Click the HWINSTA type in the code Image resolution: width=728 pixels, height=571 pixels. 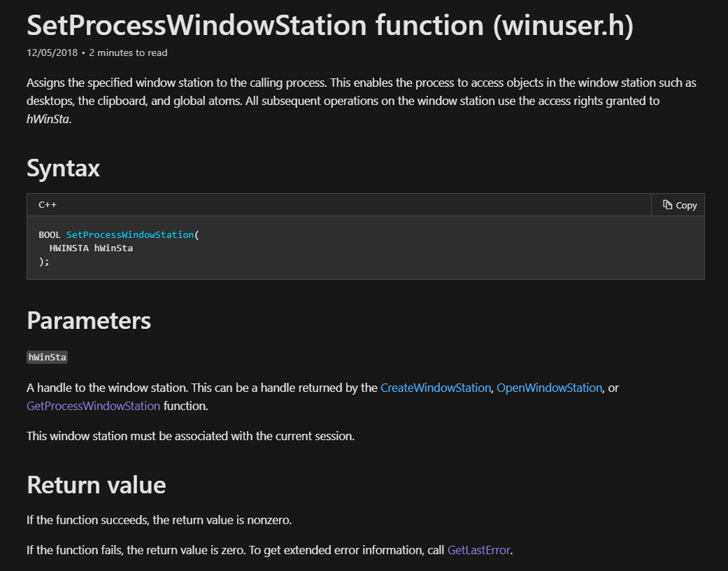(x=69, y=248)
